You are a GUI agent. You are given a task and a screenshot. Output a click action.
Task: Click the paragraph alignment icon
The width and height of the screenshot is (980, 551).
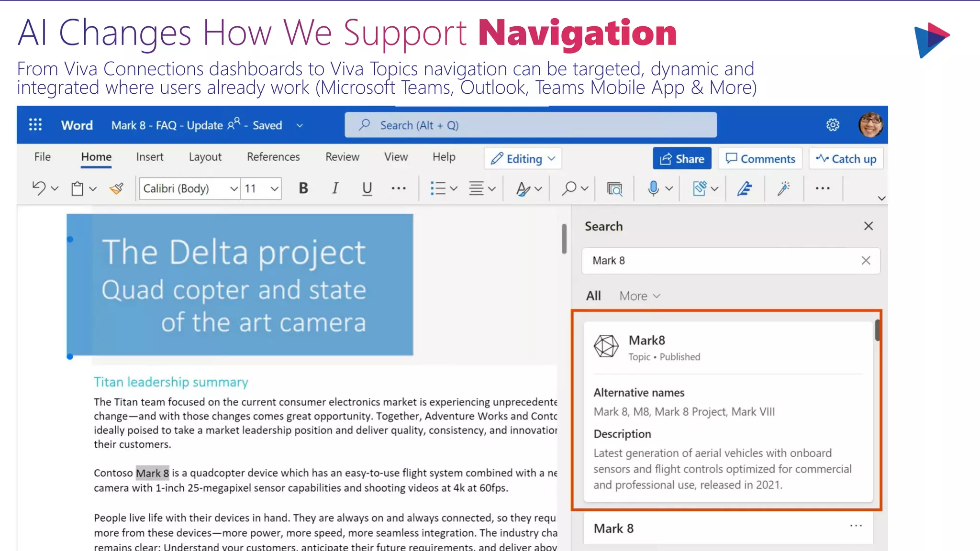click(x=476, y=188)
